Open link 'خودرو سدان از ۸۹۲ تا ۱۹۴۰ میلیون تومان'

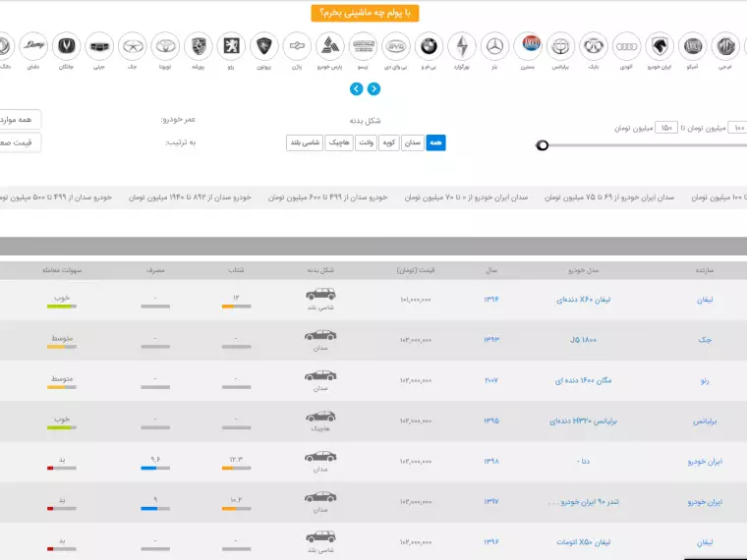pos(190,197)
